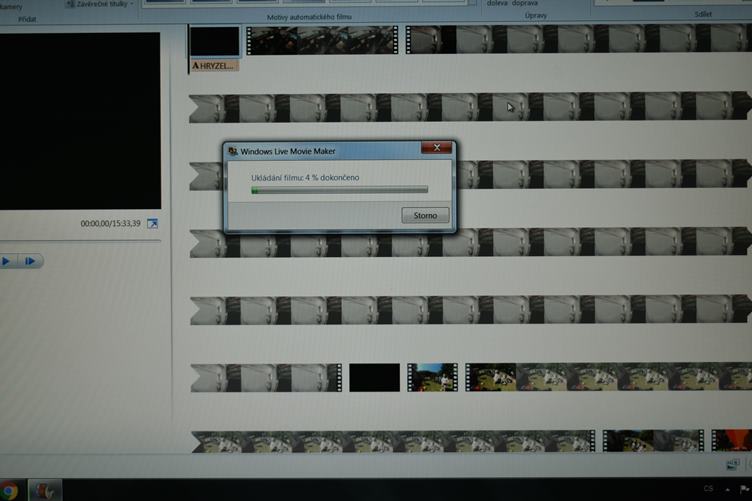Viewport: 752px width, 501px height.
Task: Open Action Center flag icon
Action: coord(745,489)
